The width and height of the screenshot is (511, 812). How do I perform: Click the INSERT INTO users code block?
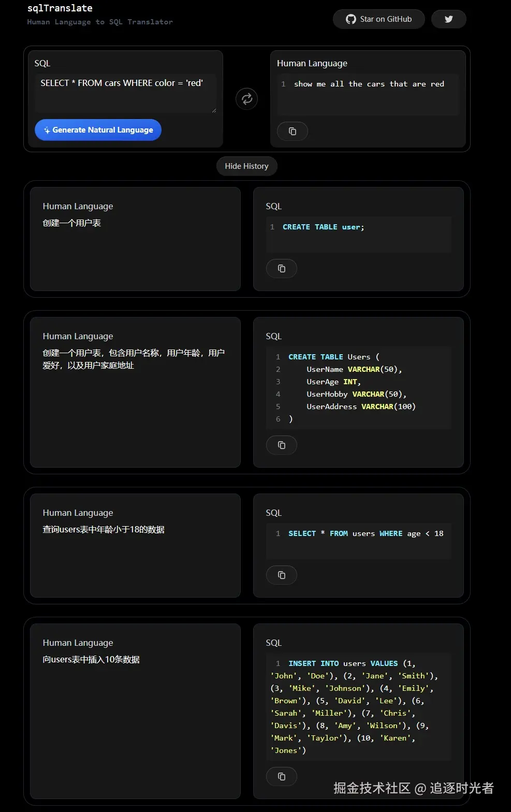pyautogui.click(x=358, y=707)
